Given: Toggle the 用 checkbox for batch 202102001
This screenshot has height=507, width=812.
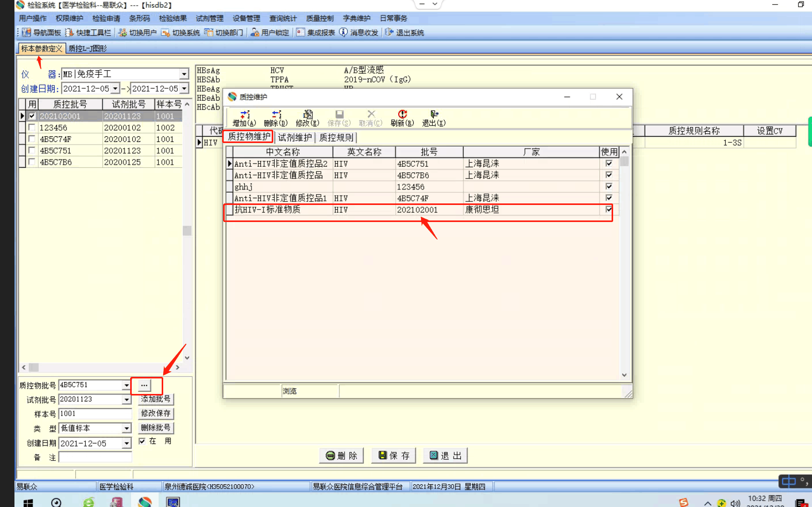Looking at the screenshot, I should (32, 116).
